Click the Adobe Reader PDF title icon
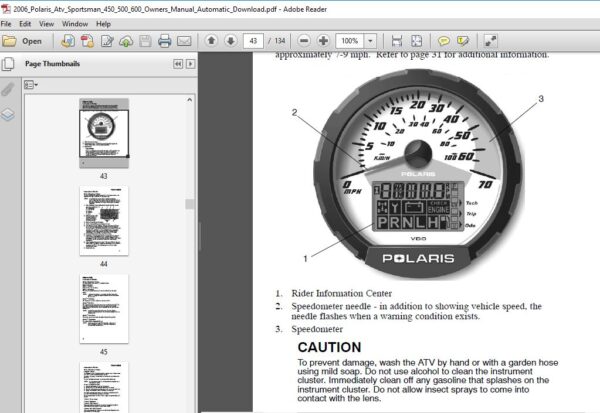 (5, 9)
